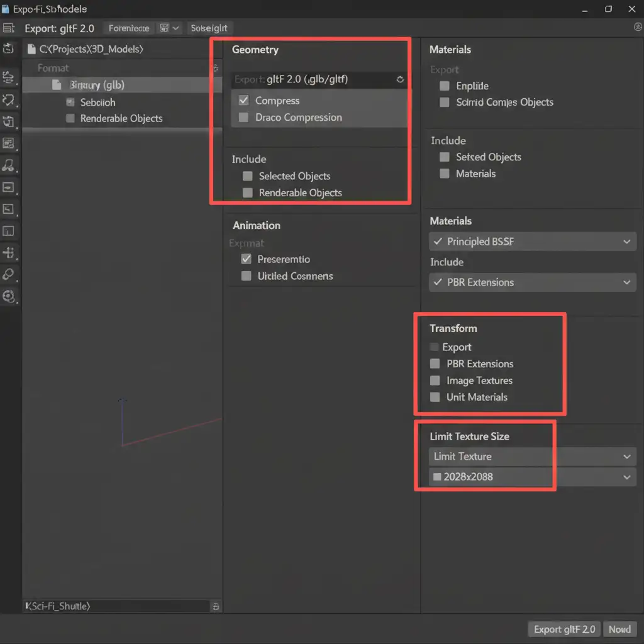This screenshot has width=644, height=644.
Task: Click the Noud button
Action: 619,630
